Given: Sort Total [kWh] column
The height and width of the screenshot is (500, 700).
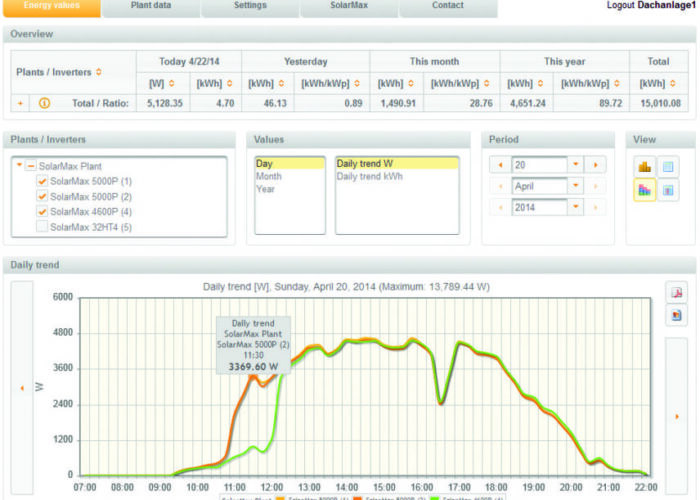Looking at the screenshot, I should 672,83.
